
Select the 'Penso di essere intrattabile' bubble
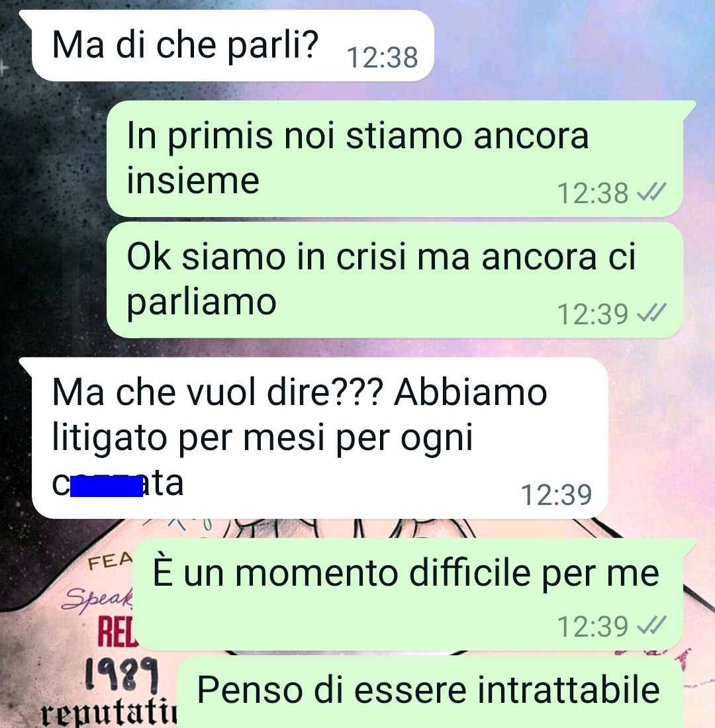coord(430,693)
